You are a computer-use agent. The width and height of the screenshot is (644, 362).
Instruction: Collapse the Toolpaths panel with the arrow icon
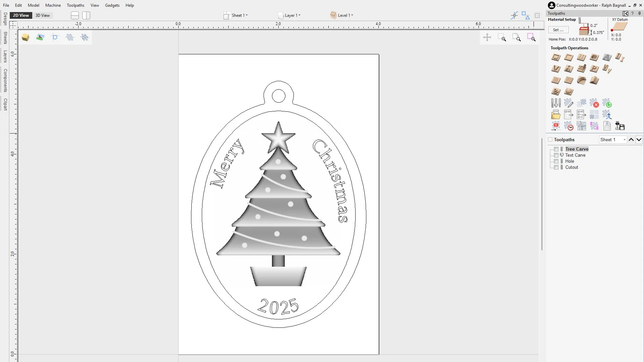point(626,13)
